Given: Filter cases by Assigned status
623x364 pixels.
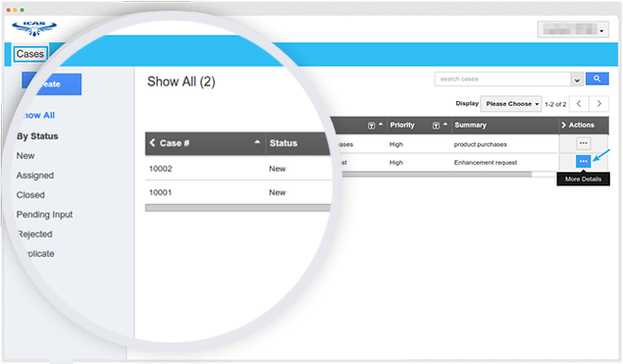Looking at the screenshot, I should (35, 176).
